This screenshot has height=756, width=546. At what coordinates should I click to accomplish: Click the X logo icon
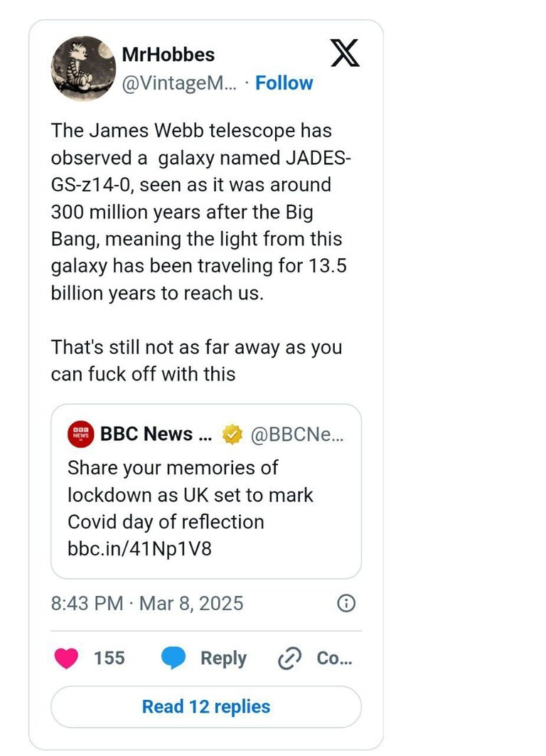pos(345,53)
